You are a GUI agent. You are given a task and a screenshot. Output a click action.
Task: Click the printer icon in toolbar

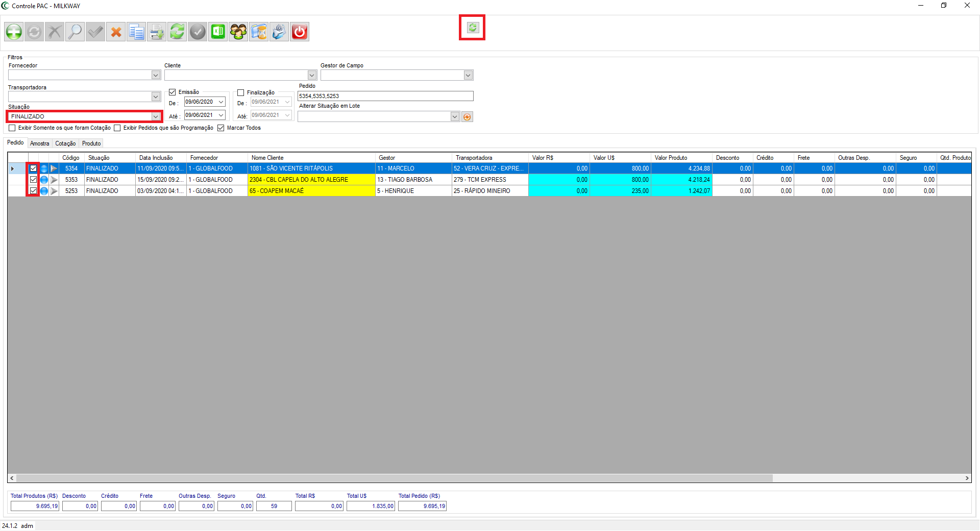(x=157, y=32)
